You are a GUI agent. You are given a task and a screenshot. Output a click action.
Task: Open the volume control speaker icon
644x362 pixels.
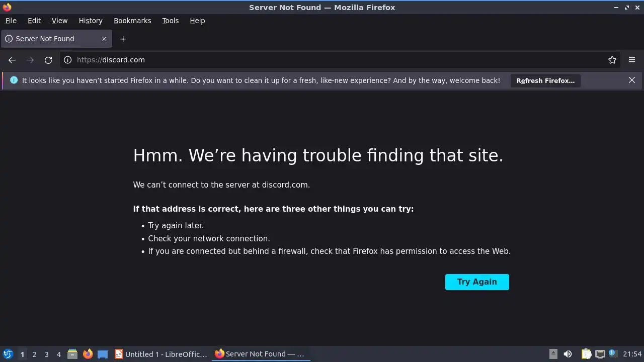[568, 354]
